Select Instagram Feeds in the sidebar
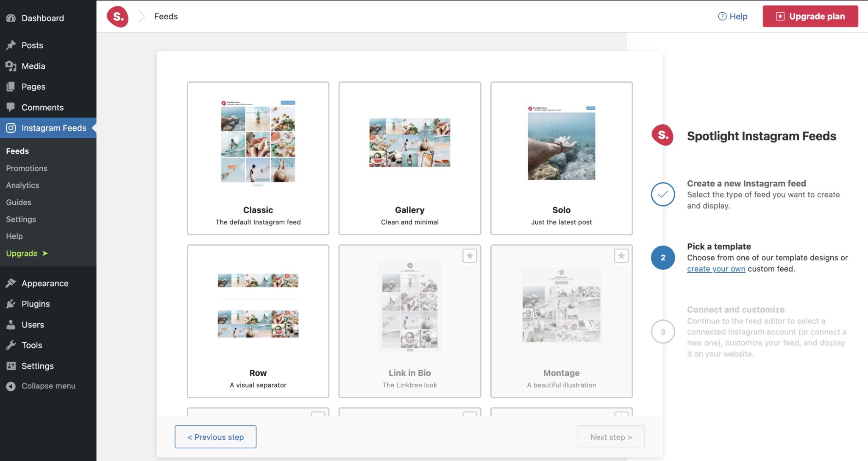Viewport: 868px width, 461px height. (x=48, y=128)
